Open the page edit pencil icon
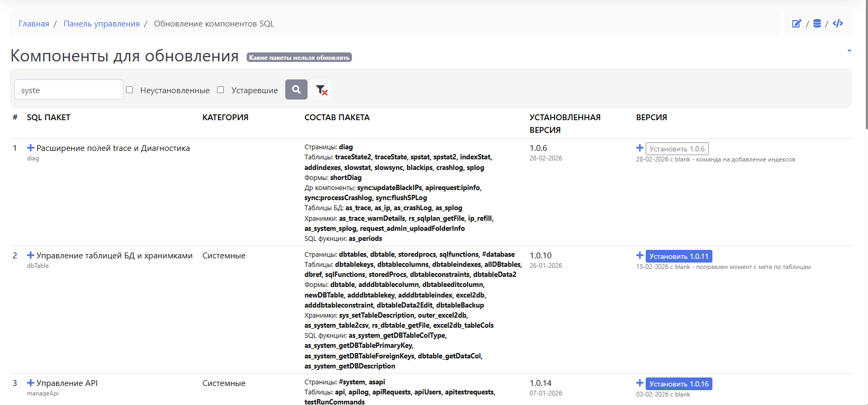The width and height of the screenshot is (868, 405). [797, 23]
